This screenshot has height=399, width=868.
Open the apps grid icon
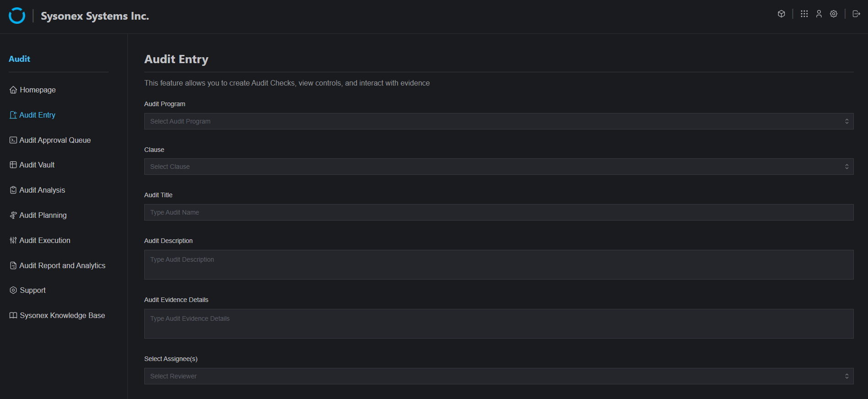(x=804, y=14)
